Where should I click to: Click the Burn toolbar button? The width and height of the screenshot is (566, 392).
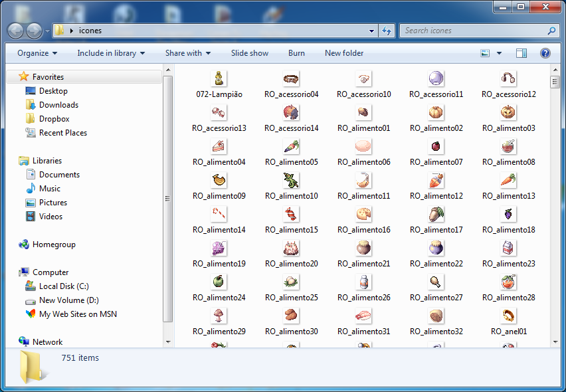click(296, 53)
